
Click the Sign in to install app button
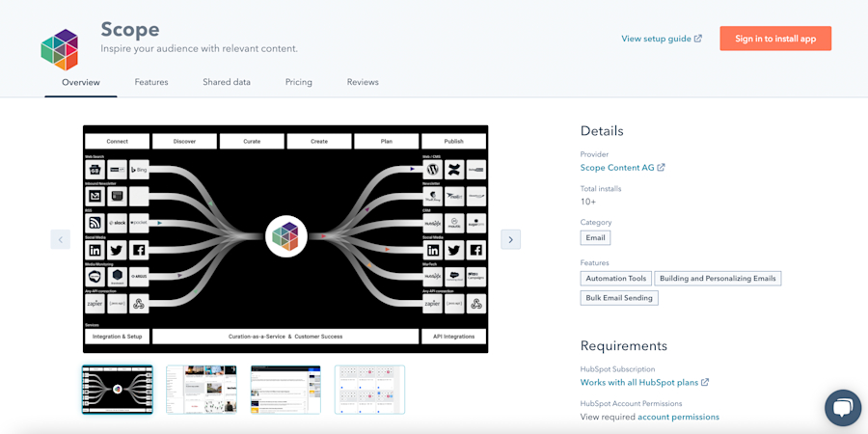tap(775, 39)
